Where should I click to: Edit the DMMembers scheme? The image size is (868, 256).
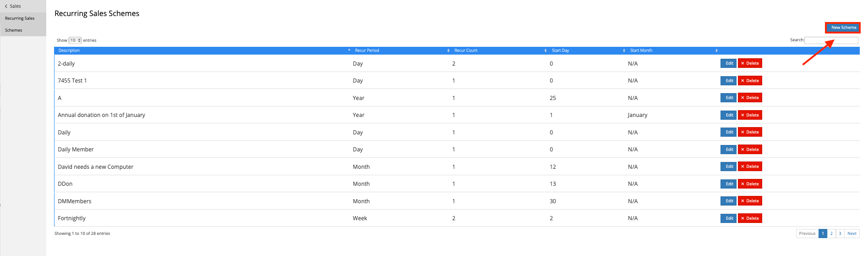pos(728,201)
